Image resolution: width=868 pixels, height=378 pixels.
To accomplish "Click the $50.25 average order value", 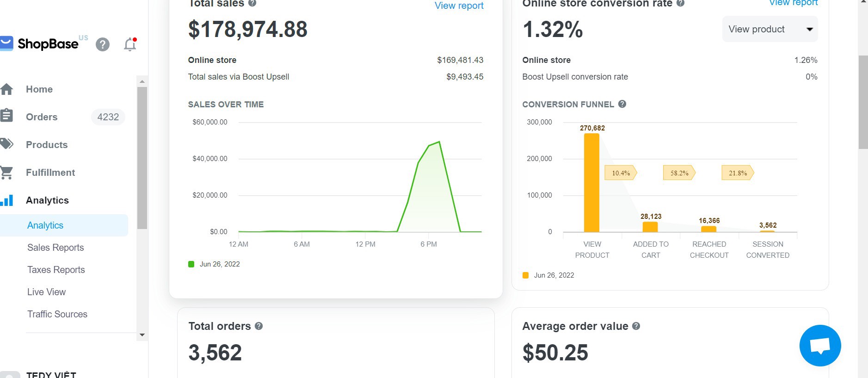I will [555, 353].
